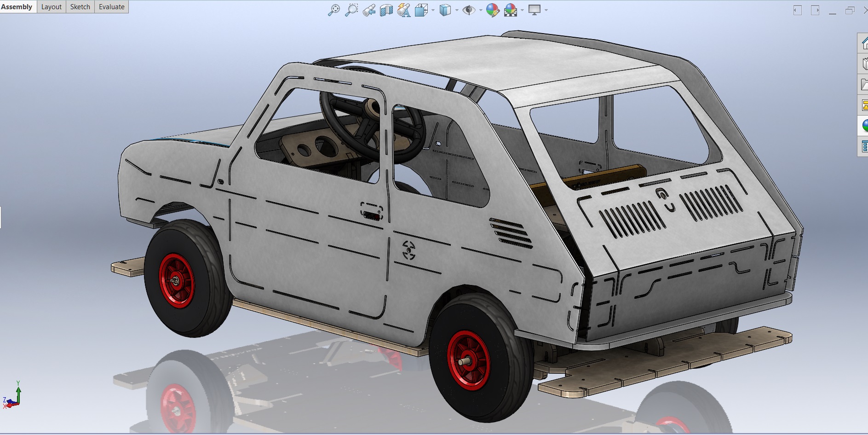Click the XYZ orientation triad
The width and height of the screenshot is (868, 435).
12,396
